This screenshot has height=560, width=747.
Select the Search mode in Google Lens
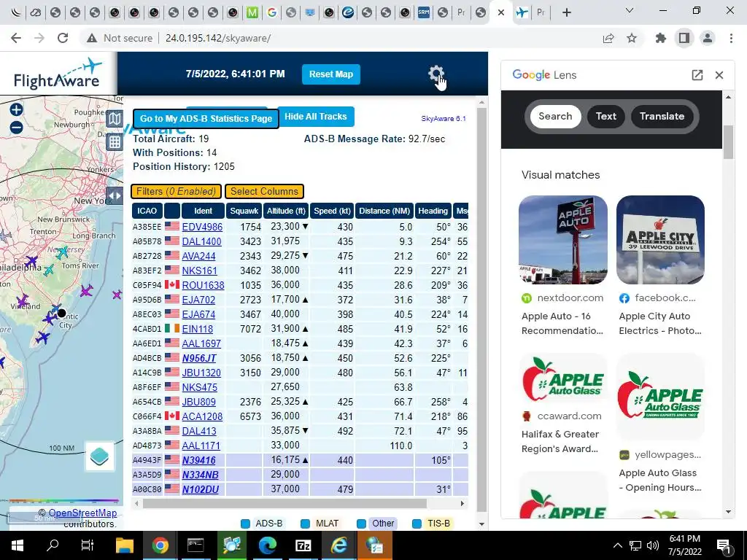pyautogui.click(x=555, y=116)
